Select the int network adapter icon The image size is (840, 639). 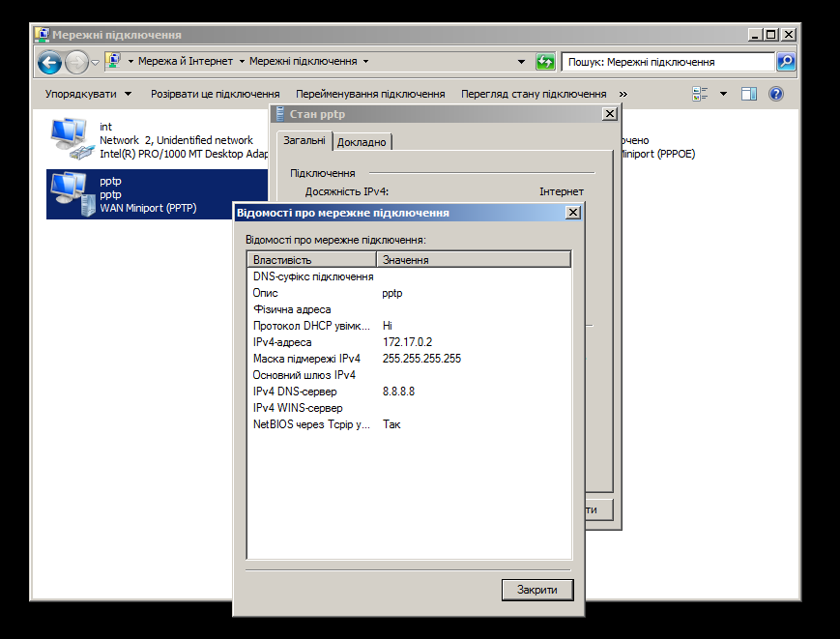click(x=70, y=137)
